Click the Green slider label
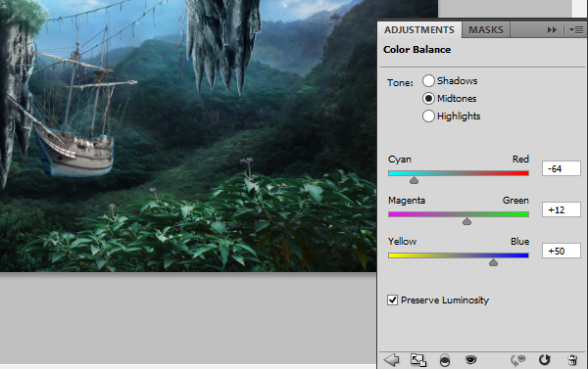The width and height of the screenshot is (588, 369). [515, 201]
